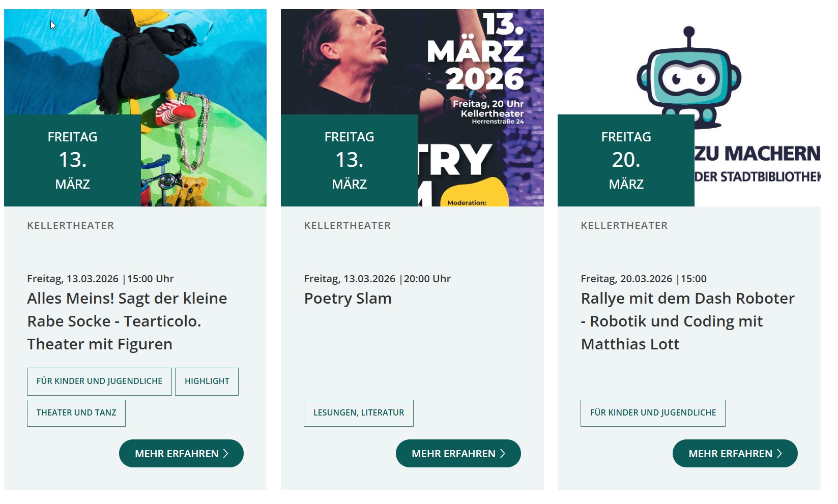This screenshot has height=504, width=838.
Task: Click the arrow icon on Poetry Slam's Mehr erfahren
Action: coord(503,454)
